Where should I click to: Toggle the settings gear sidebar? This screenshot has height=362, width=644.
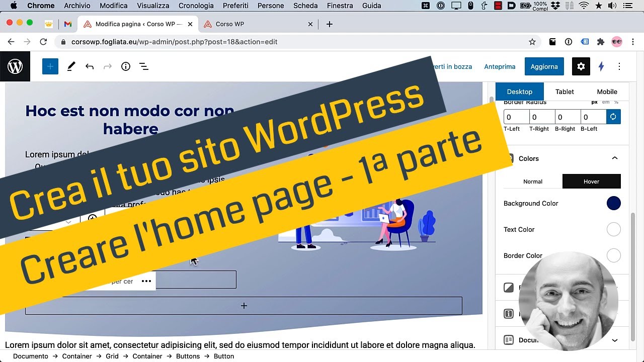tap(581, 66)
